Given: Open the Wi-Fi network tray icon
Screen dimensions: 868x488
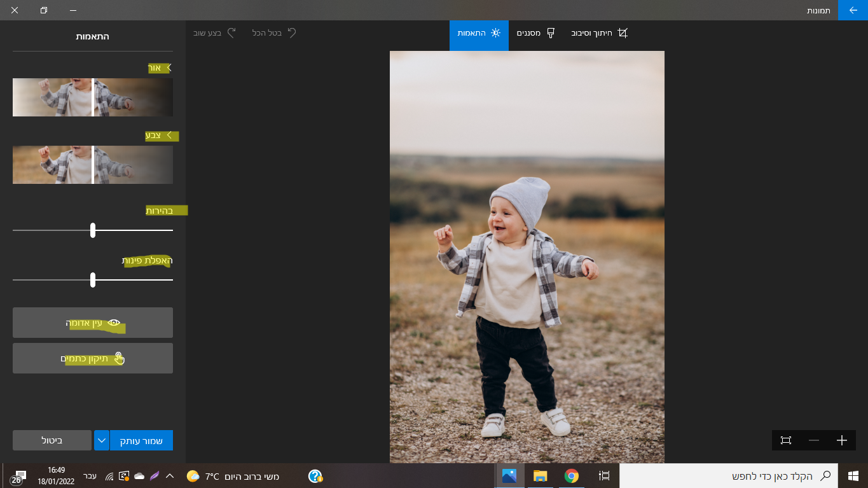Looking at the screenshot, I should 109,476.
